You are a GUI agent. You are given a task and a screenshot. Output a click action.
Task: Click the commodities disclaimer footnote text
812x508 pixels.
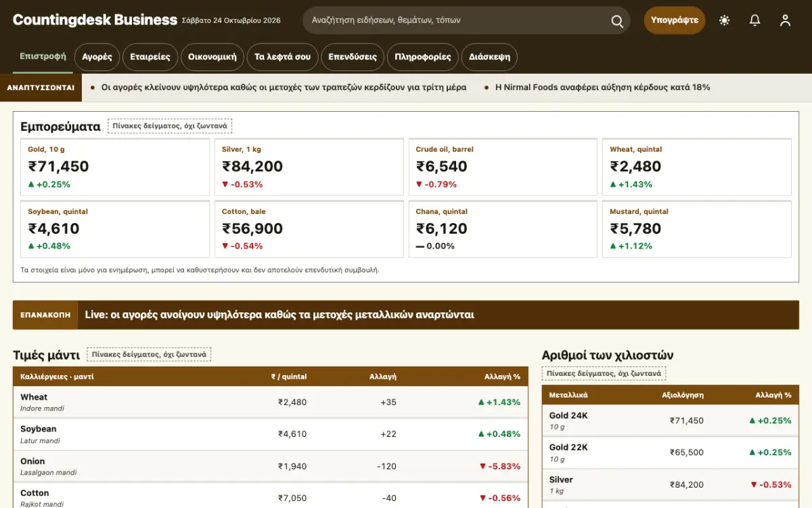(x=200, y=270)
